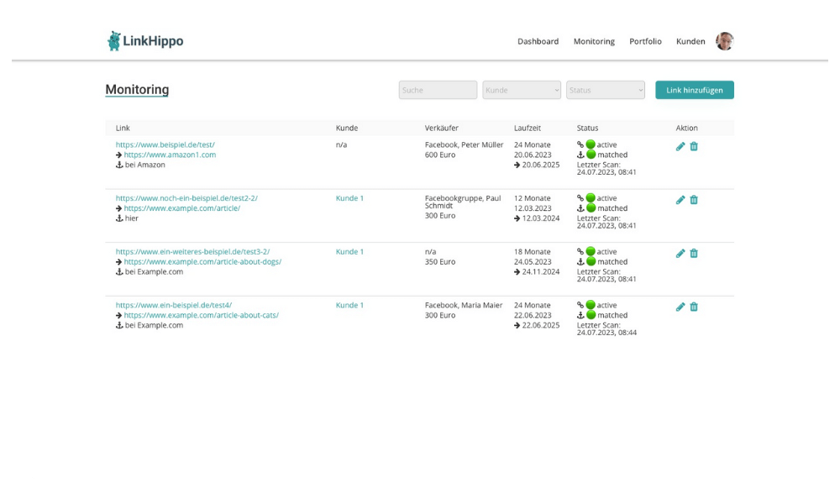The image size is (840, 504).
Task: Delete the ein-weiteres-beispiel.de/test3-2/ entry
Action: 694,253
